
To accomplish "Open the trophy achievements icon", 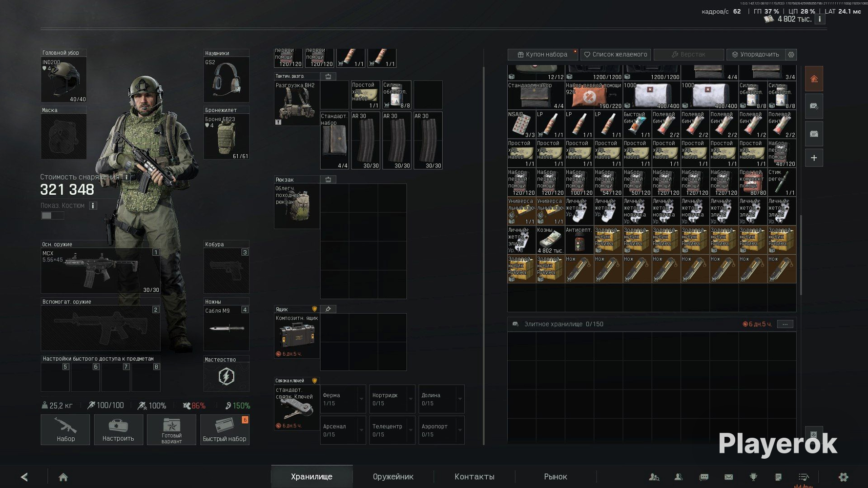I will tap(753, 477).
